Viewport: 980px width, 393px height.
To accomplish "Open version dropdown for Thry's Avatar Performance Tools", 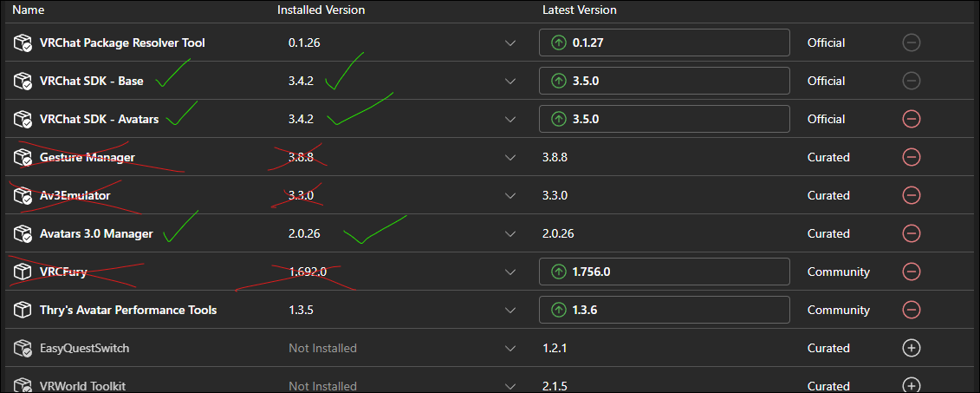I will [x=510, y=311].
